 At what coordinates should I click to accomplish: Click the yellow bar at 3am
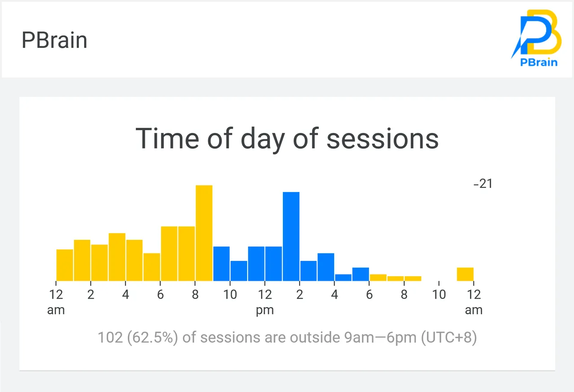(117, 257)
